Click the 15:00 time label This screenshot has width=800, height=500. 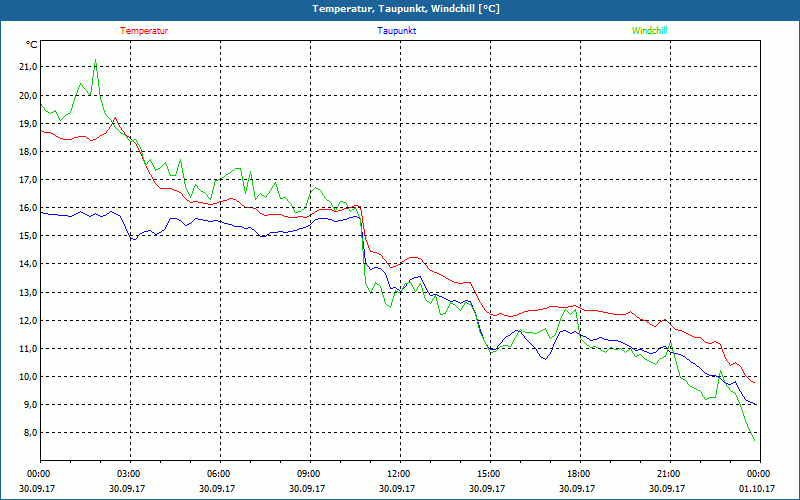(489, 474)
